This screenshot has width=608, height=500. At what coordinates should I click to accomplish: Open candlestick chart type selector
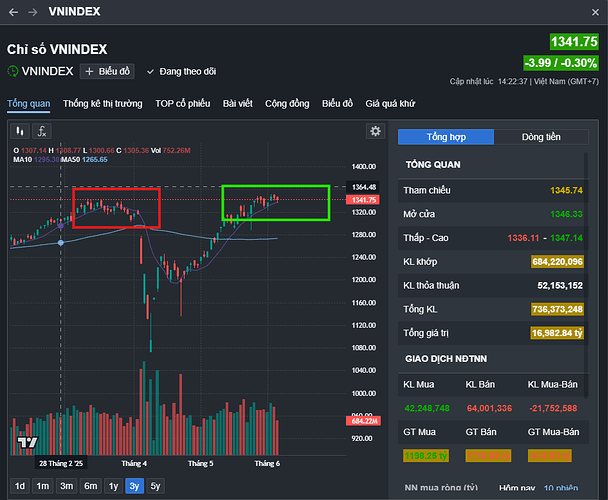click(19, 131)
